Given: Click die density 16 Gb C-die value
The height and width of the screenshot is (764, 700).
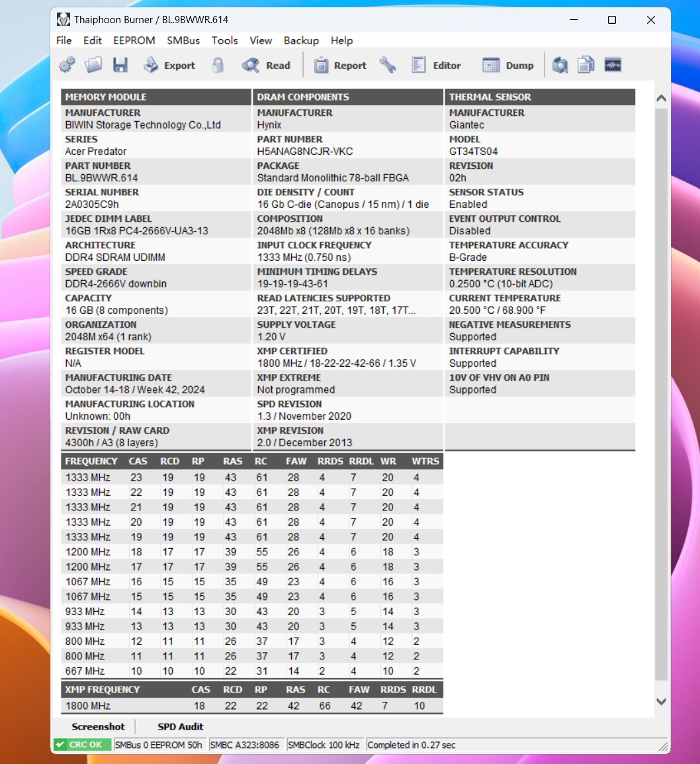Looking at the screenshot, I should 343,204.
